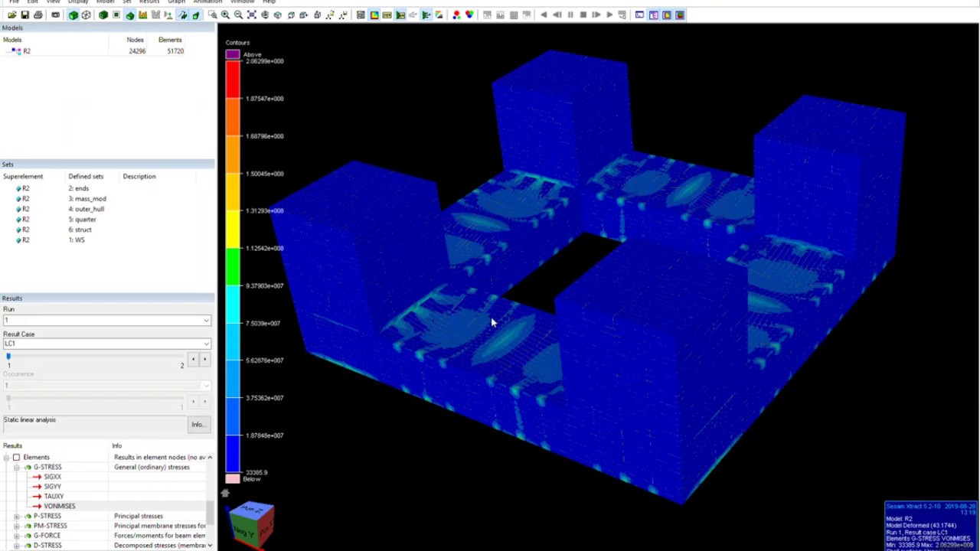Screen dimensions: 980x551
Task: Select the SIGYY stress component
Action: click(52, 487)
